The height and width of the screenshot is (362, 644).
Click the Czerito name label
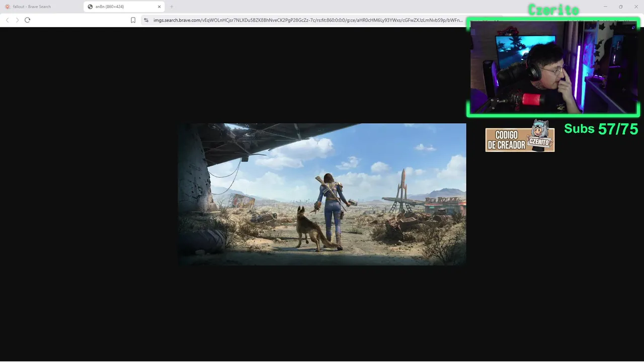(553, 10)
